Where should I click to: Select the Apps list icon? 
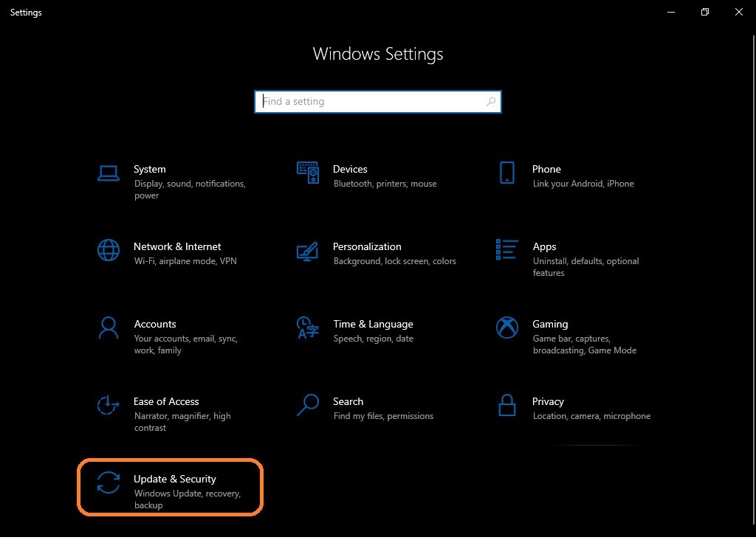pos(506,249)
